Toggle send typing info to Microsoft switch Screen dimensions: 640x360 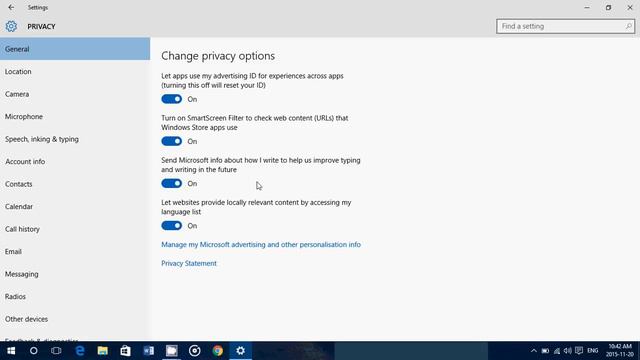click(171, 183)
